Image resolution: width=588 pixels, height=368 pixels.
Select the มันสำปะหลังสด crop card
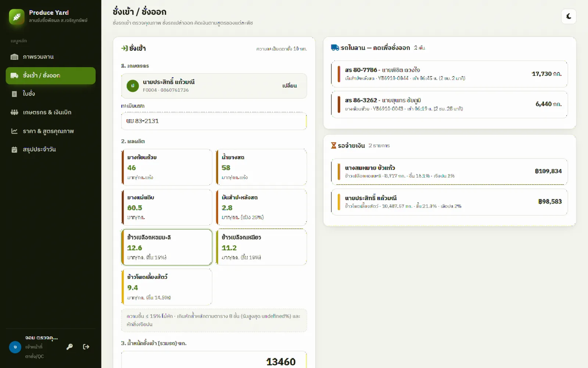(x=261, y=207)
